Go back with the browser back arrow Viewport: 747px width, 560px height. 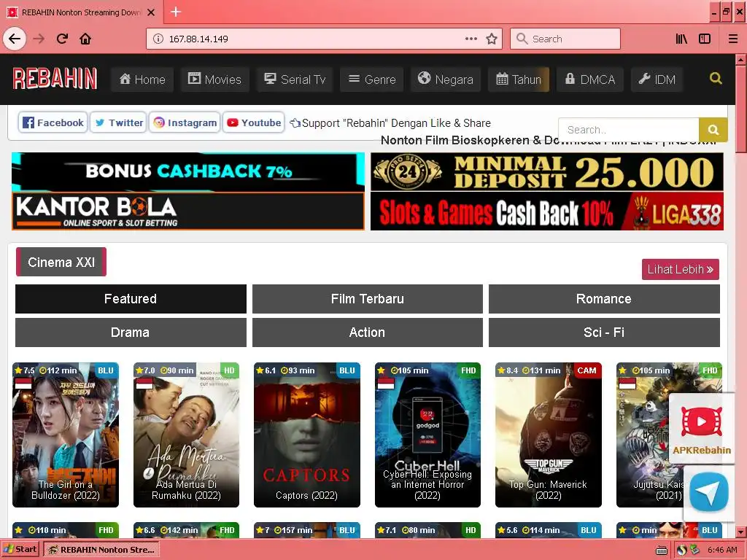15,39
